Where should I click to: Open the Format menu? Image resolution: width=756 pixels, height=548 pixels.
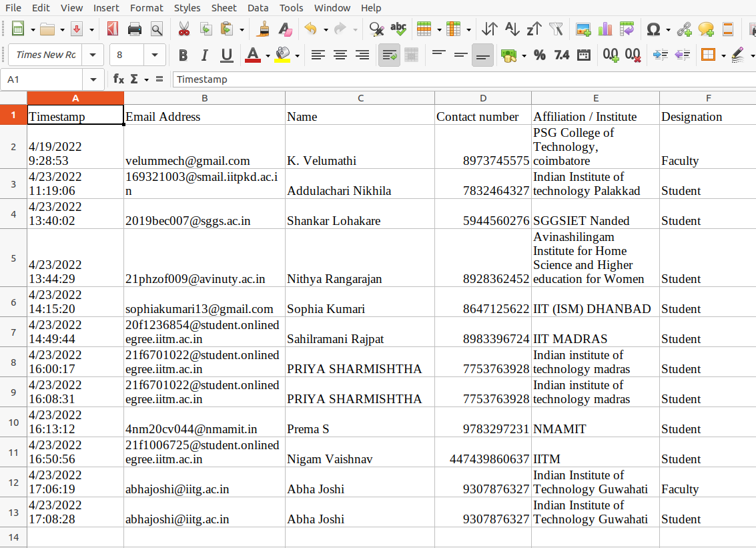pyautogui.click(x=147, y=8)
